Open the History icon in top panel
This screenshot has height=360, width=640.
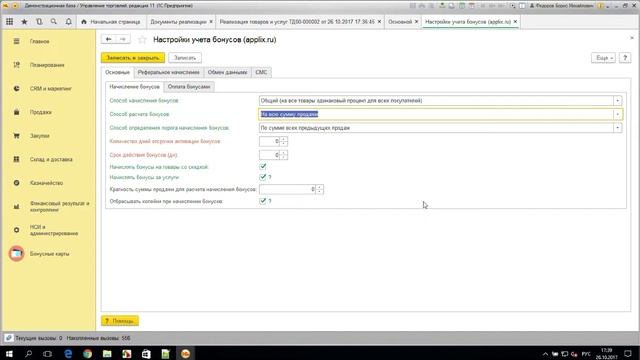pyautogui.click(x=39, y=22)
